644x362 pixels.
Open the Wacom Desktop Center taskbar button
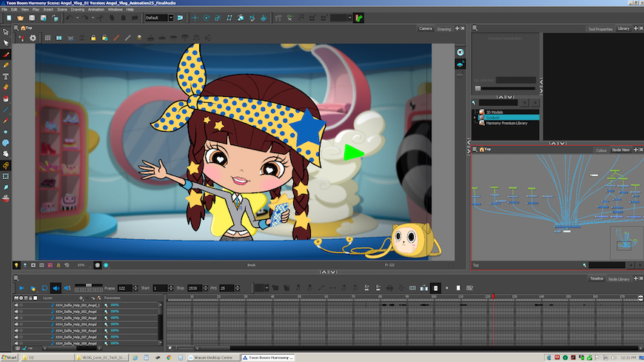coord(212,358)
